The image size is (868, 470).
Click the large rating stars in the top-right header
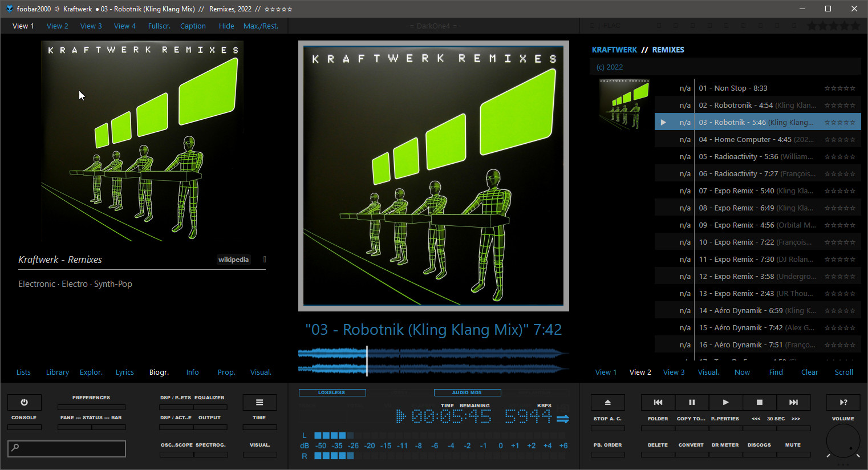pos(833,26)
